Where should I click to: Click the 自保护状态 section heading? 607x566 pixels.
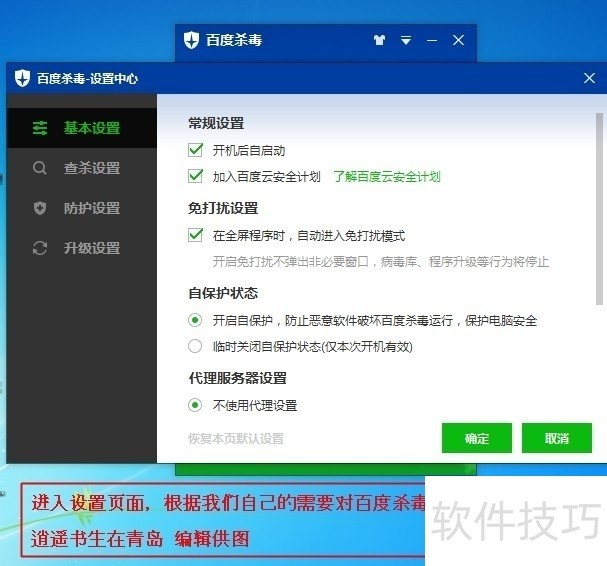[223, 293]
